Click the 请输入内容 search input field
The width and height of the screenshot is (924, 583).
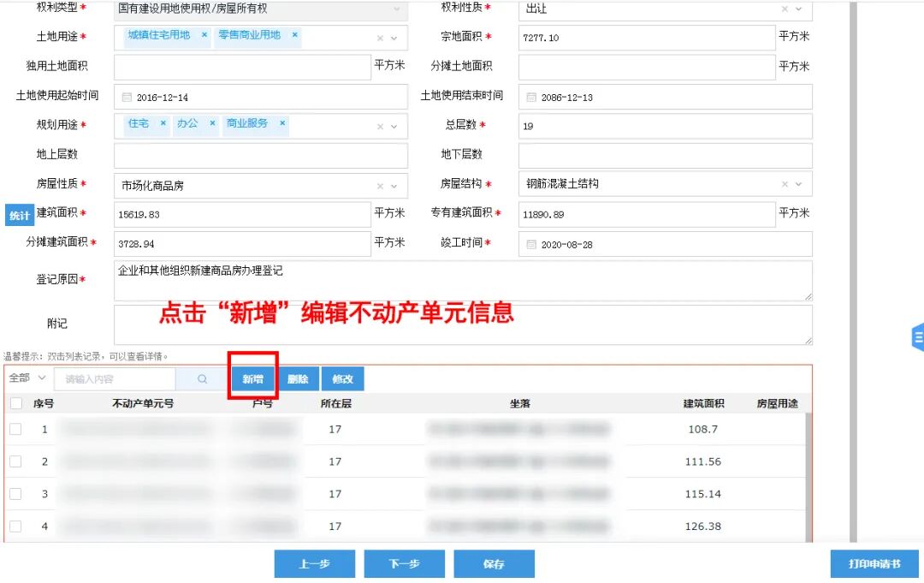pos(120,378)
